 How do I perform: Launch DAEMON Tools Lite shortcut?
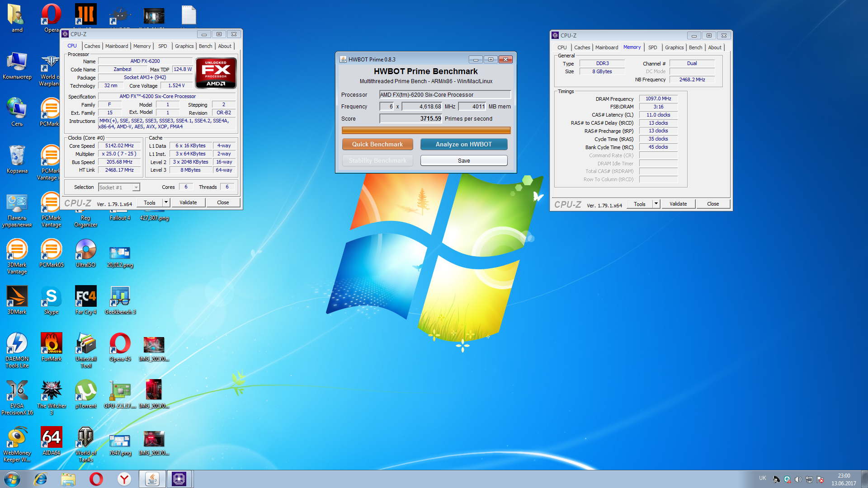click(17, 351)
